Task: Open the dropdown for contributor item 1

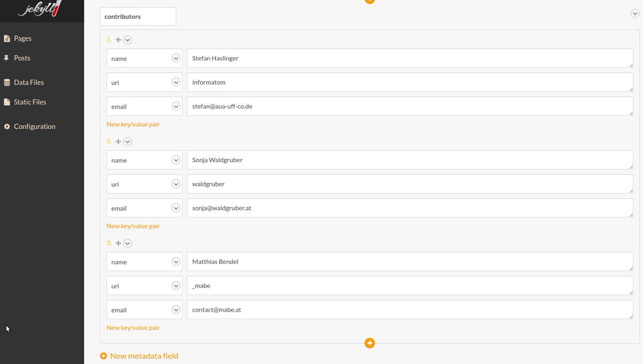Action: [128, 40]
